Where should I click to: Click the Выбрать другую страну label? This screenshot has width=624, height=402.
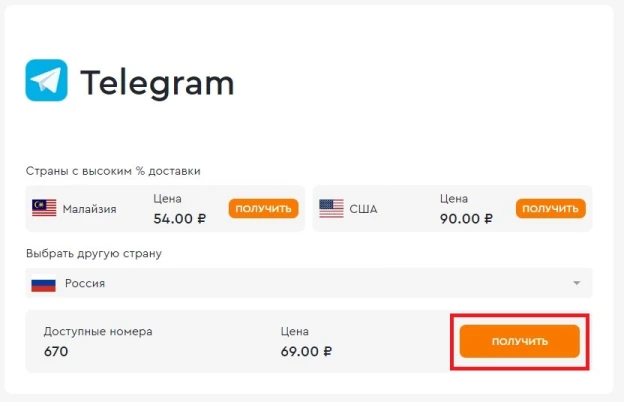point(94,254)
